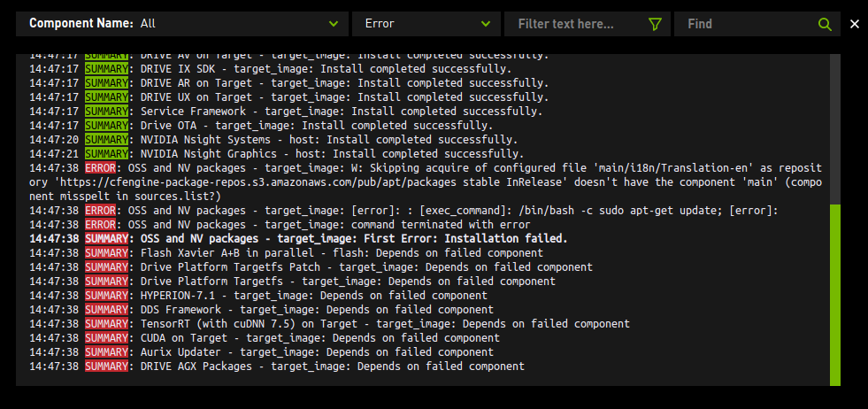Click the green filter funnel icon

655,24
